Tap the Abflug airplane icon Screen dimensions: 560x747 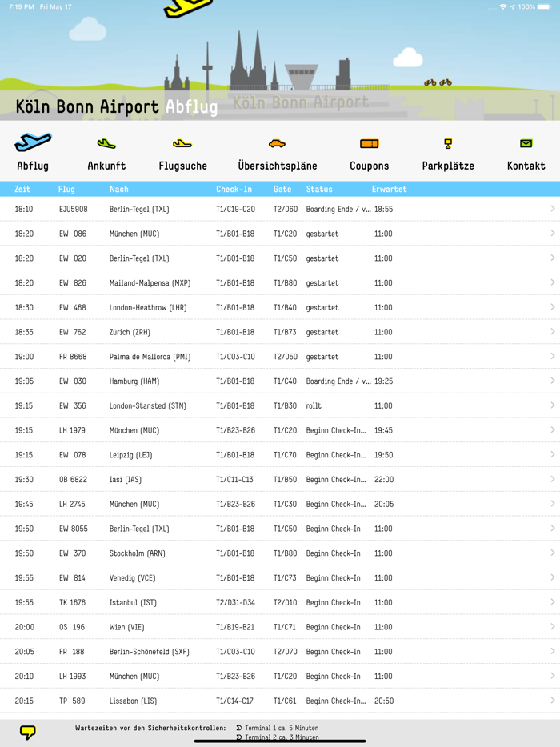click(x=33, y=142)
